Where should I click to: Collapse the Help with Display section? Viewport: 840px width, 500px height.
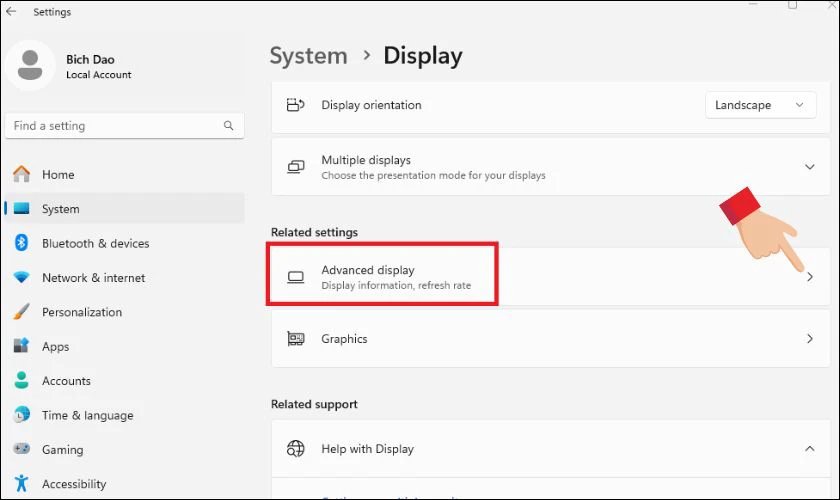[x=809, y=449]
